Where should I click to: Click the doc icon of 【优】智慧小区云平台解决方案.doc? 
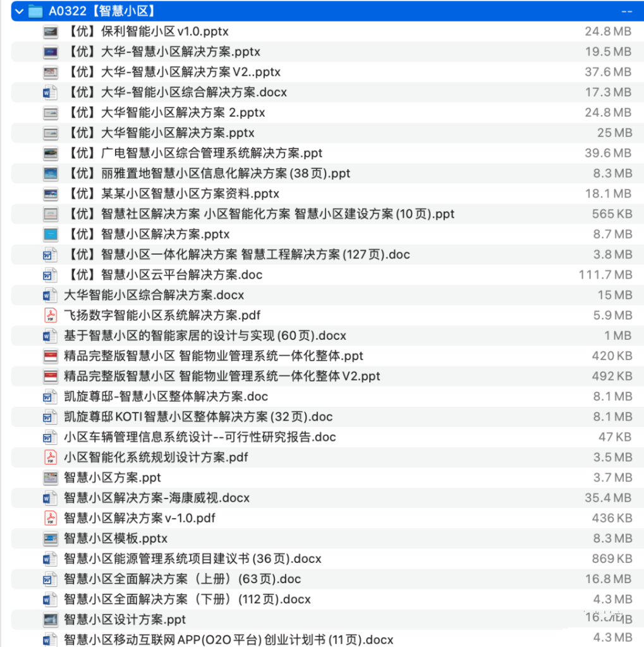pyautogui.click(x=50, y=275)
